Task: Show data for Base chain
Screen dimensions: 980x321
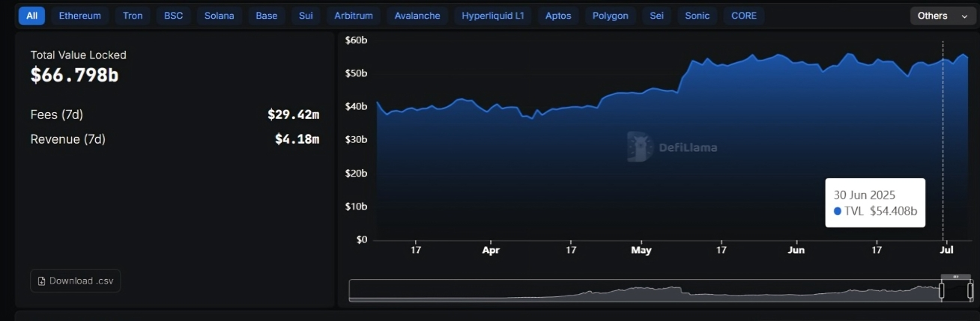Action: tap(266, 16)
